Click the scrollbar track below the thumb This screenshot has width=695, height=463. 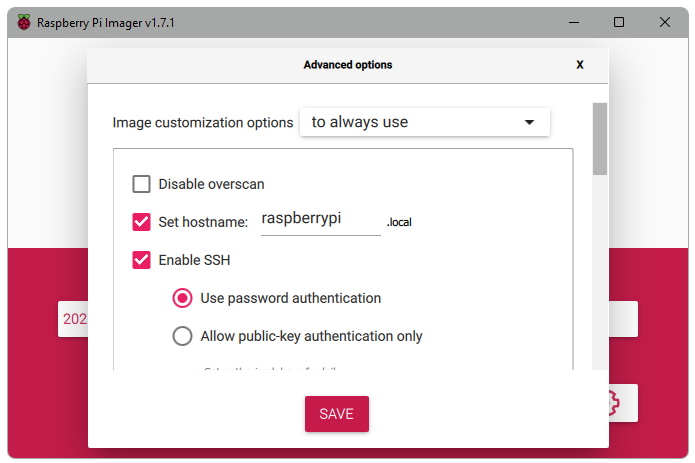(x=599, y=280)
